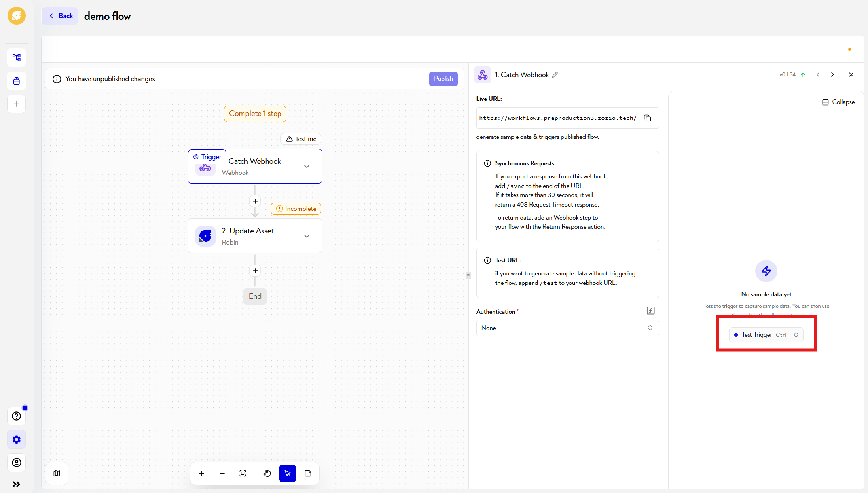The image size is (868, 493).
Task: Click the panel resize handle divider
Action: tap(468, 276)
